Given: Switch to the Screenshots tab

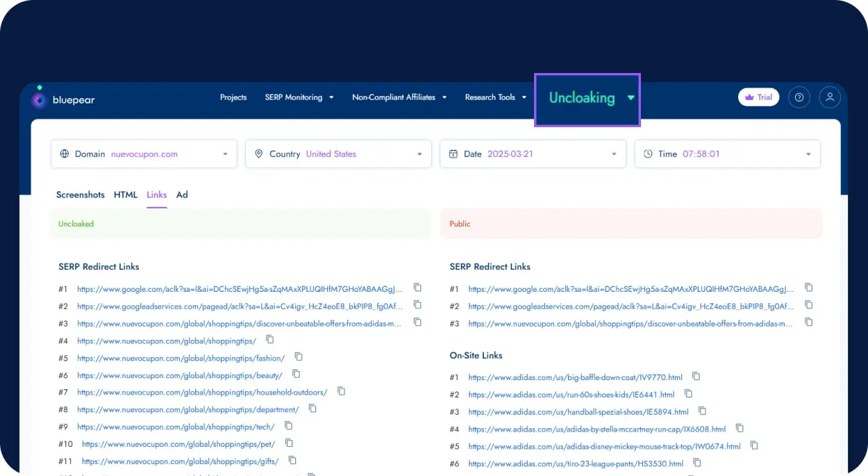Looking at the screenshot, I should click(81, 195).
